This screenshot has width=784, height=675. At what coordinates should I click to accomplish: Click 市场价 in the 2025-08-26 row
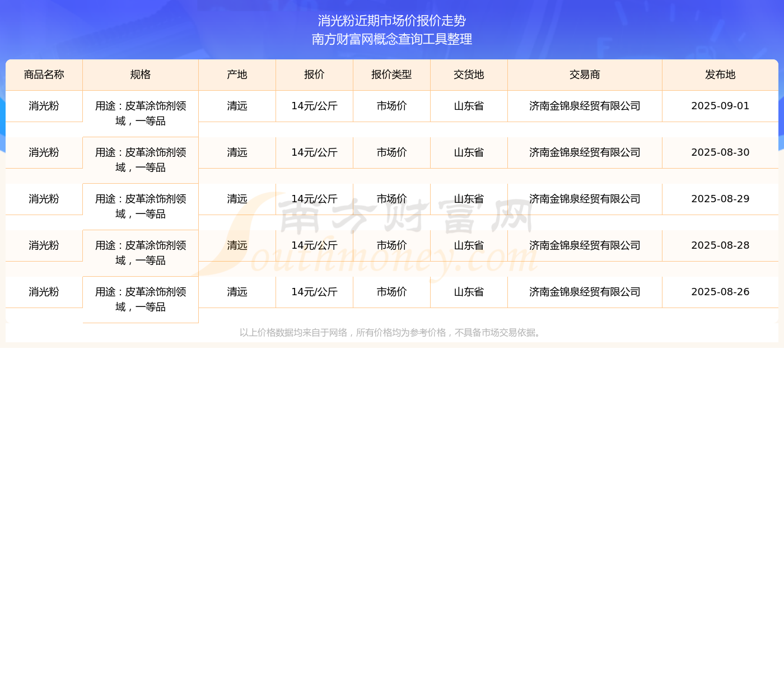392,292
